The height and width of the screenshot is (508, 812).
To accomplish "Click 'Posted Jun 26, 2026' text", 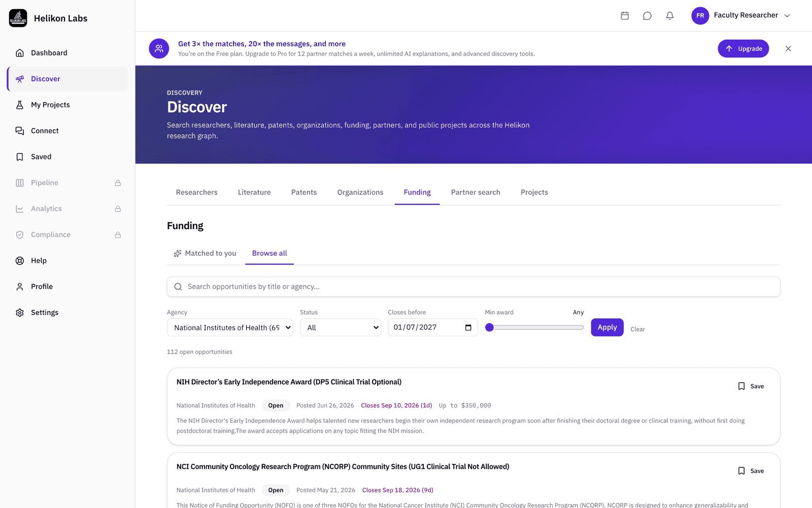I will coord(325,405).
